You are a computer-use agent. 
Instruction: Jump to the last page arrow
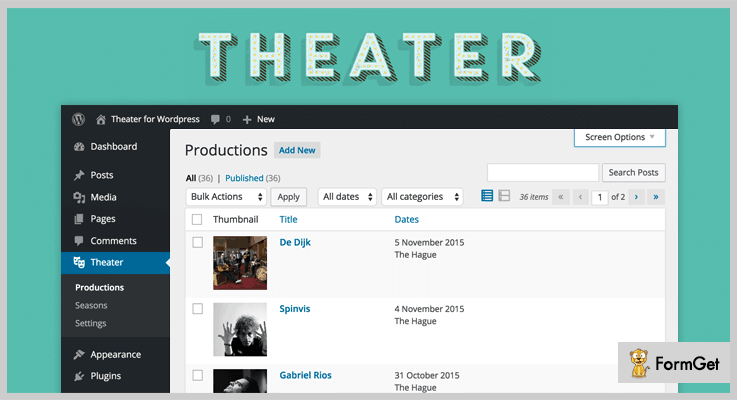click(656, 197)
